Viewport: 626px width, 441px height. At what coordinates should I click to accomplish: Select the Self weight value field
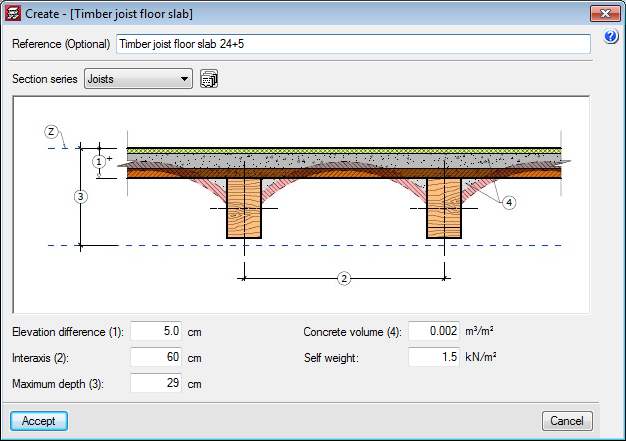(x=434, y=357)
